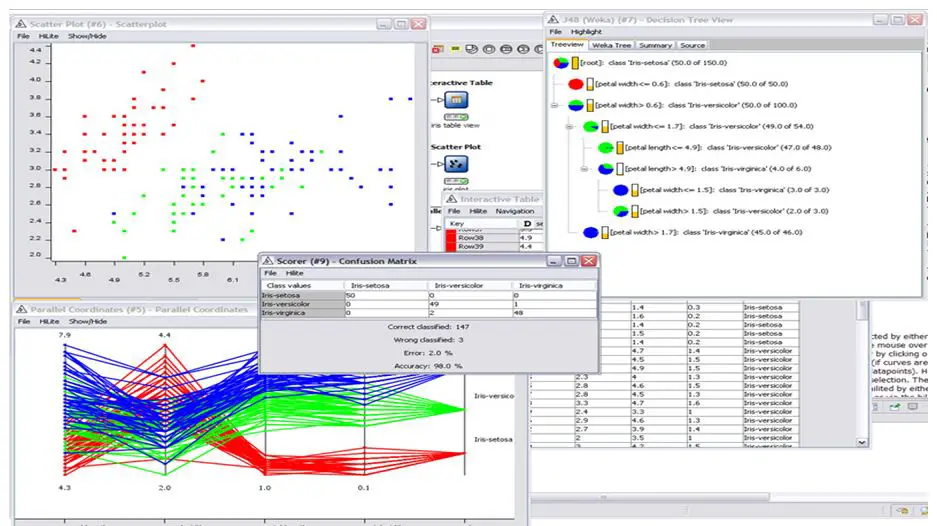The image size is (937, 526).
Task: Open Show/Hide menu in Scatter Plot window
Action: point(87,36)
